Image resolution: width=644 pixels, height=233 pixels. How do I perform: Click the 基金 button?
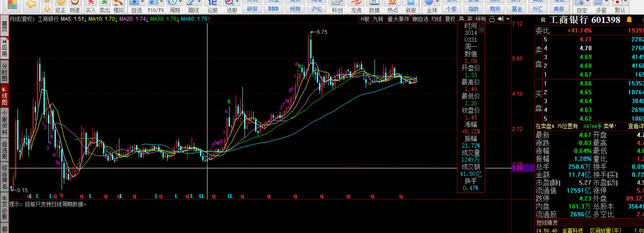(517, 9)
